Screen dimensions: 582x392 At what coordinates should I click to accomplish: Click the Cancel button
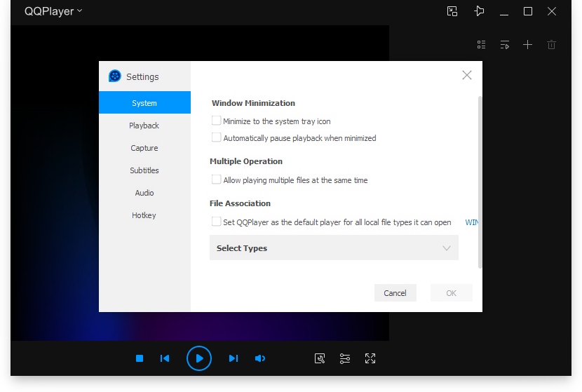click(x=395, y=293)
